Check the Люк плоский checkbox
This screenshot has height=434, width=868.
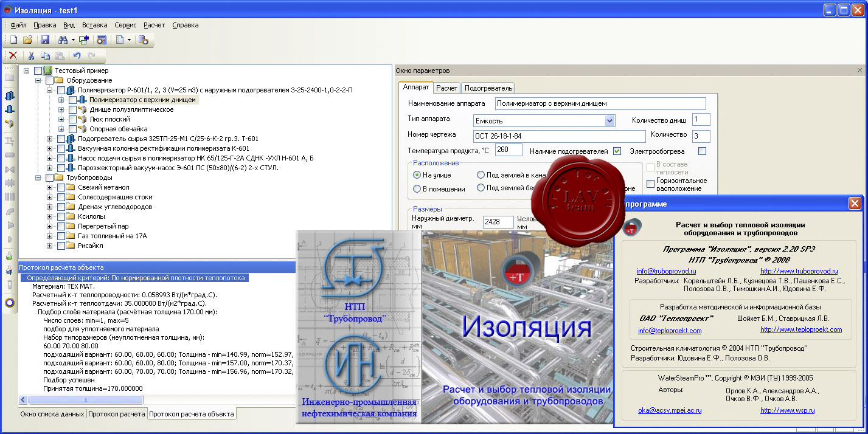[x=72, y=119]
